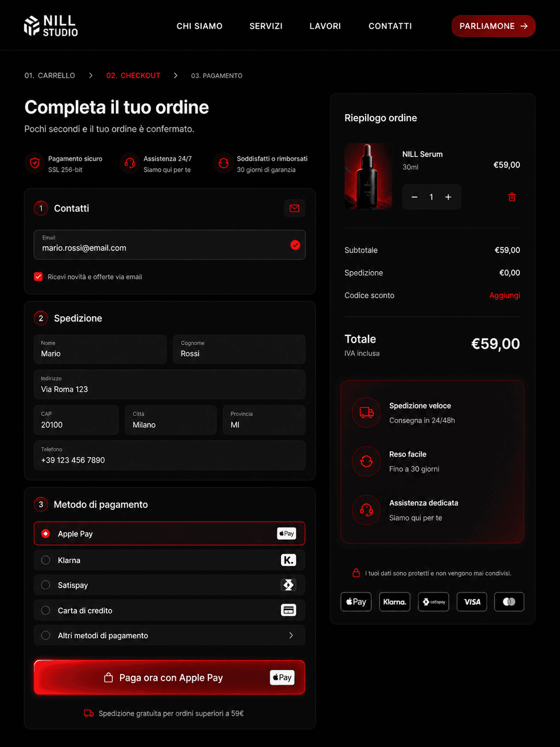Click Aggiungi to add discount code

coord(505,296)
